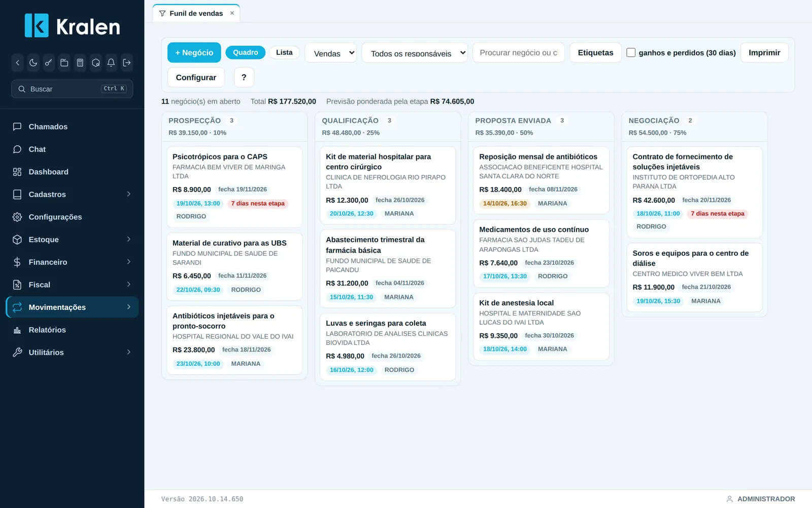Click the Fiscal document icon
This screenshot has width=812, height=508.
pyautogui.click(x=17, y=284)
